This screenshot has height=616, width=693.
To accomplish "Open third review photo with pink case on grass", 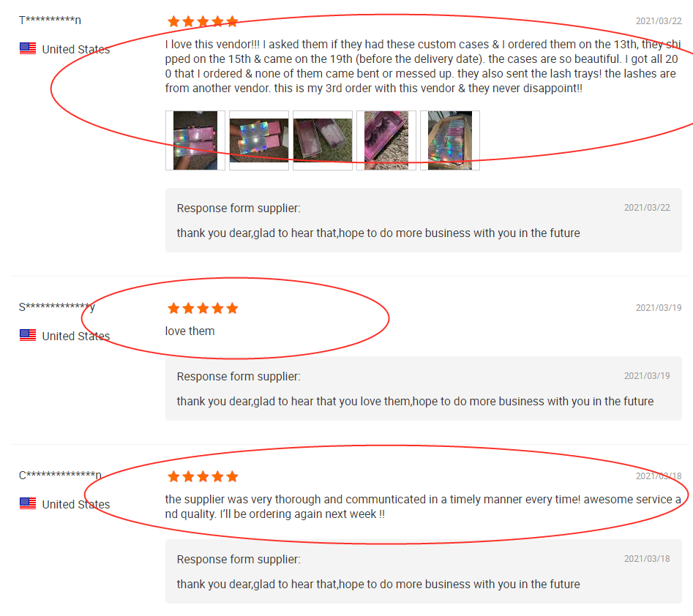I will 323,140.
